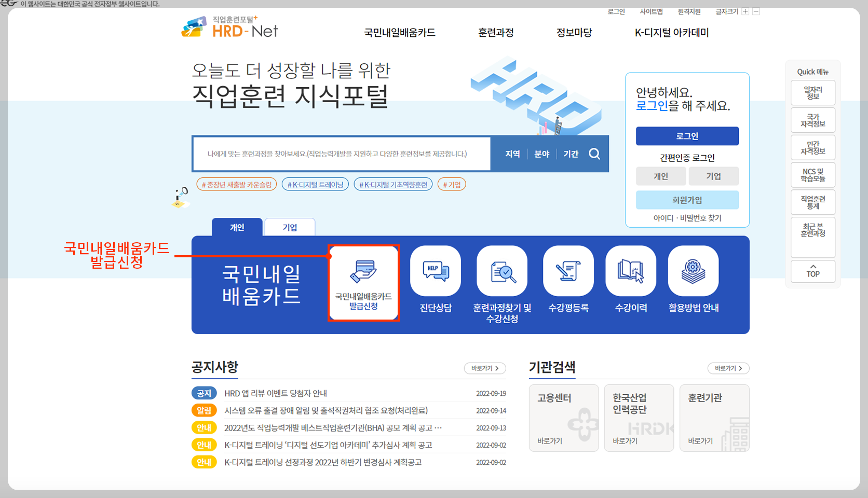
Task: Select #K-디지털 트레이닝 tag
Action: pos(316,185)
